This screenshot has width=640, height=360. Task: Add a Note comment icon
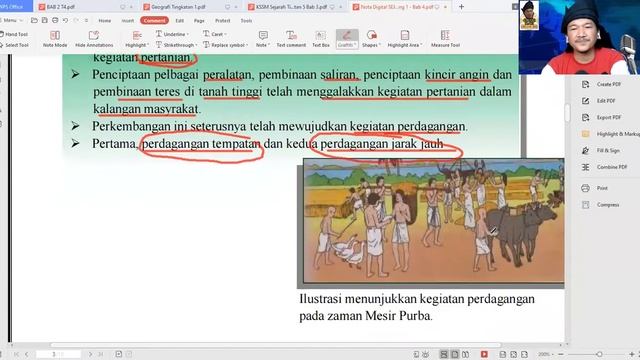[263, 35]
